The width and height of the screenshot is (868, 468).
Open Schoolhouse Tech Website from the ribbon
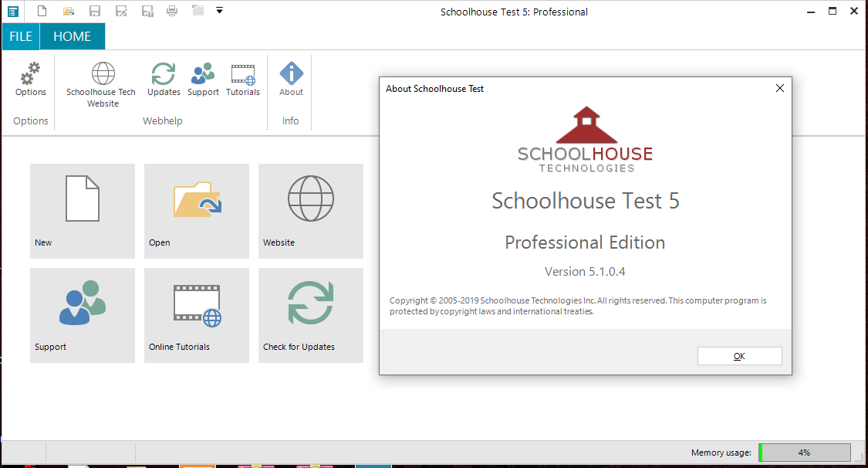pyautogui.click(x=101, y=85)
